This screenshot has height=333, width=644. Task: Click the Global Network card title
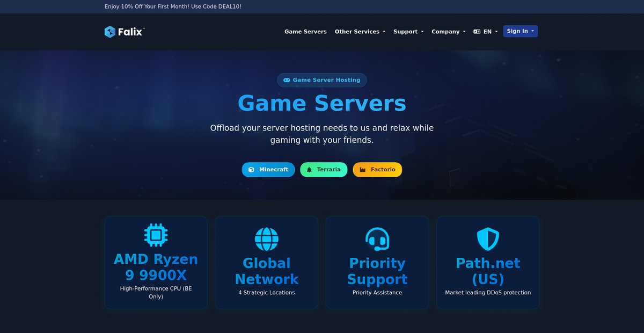point(267,271)
